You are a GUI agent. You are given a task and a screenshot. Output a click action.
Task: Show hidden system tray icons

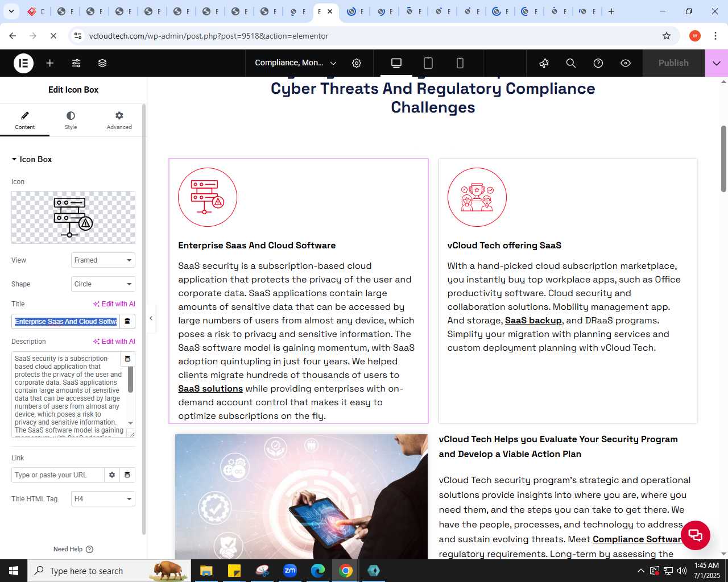(x=641, y=571)
